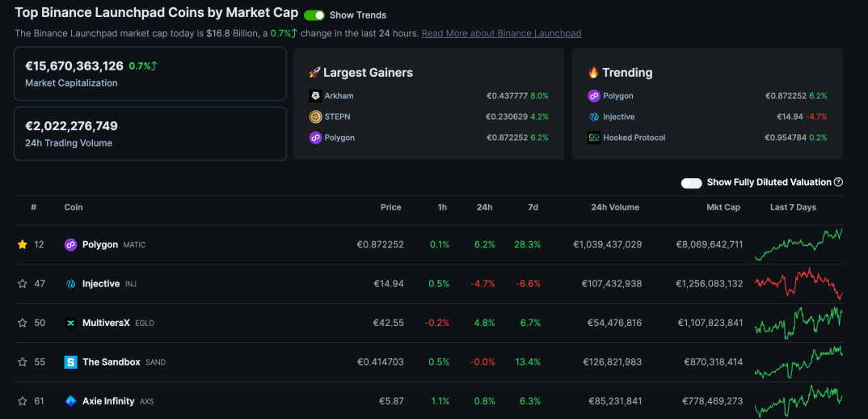The height and width of the screenshot is (419, 868).
Task: Click the Axie Infinity logo icon
Action: (x=70, y=400)
